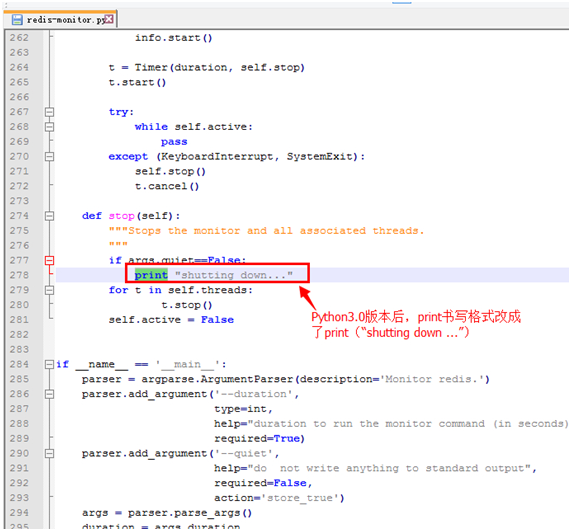
Task: Click line number 294 in the margin
Action: tap(19, 513)
